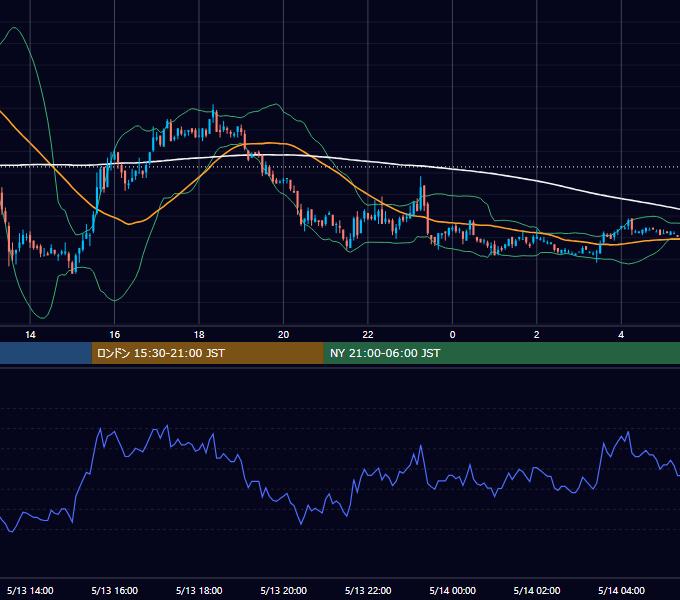680x600 pixels.
Task: Click the 16 hour label on price chart axis
Action: coord(114,335)
